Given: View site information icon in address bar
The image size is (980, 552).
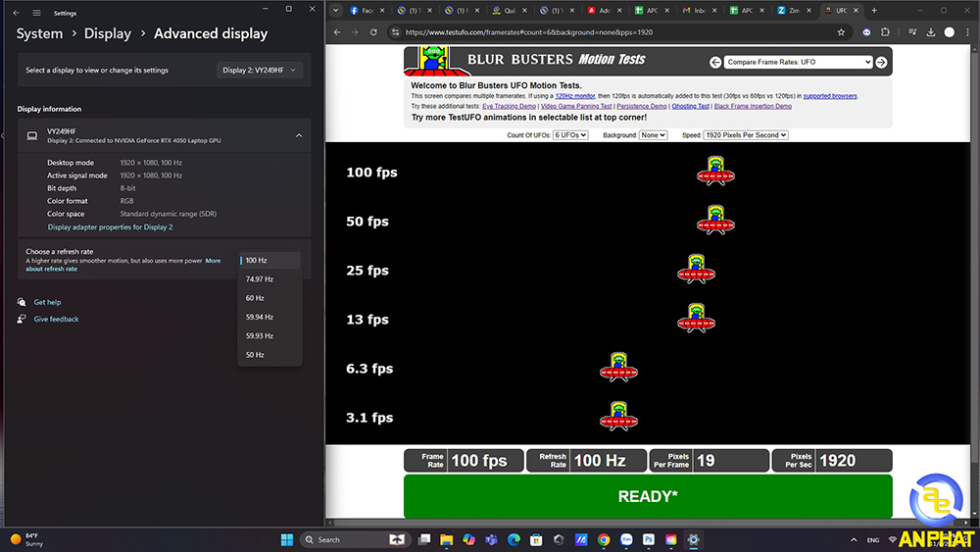Looking at the screenshot, I should [395, 32].
